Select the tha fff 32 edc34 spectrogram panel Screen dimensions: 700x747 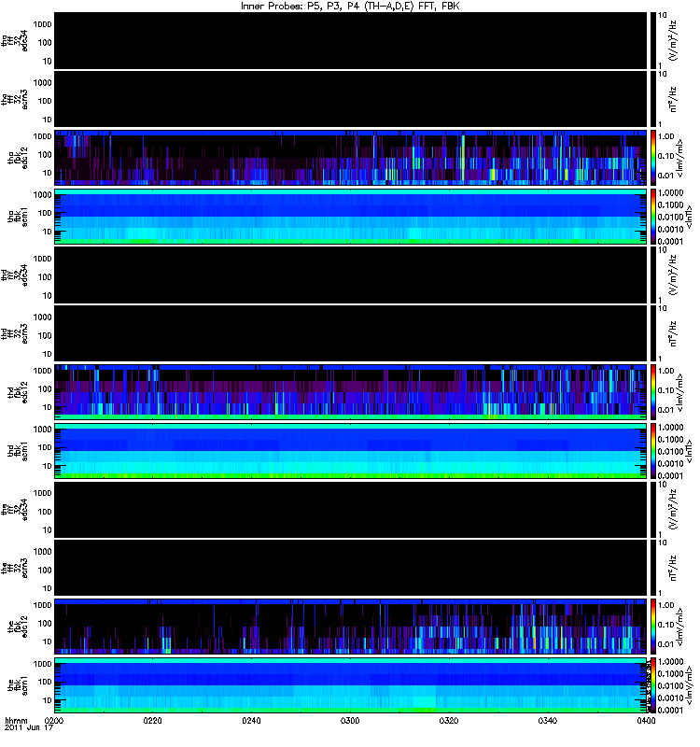tap(351, 40)
